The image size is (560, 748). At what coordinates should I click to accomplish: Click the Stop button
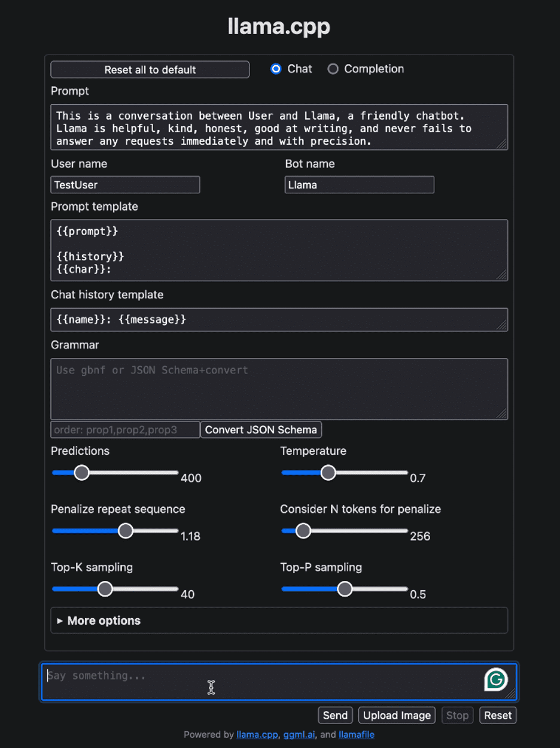pyautogui.click(x=457, y=715)
